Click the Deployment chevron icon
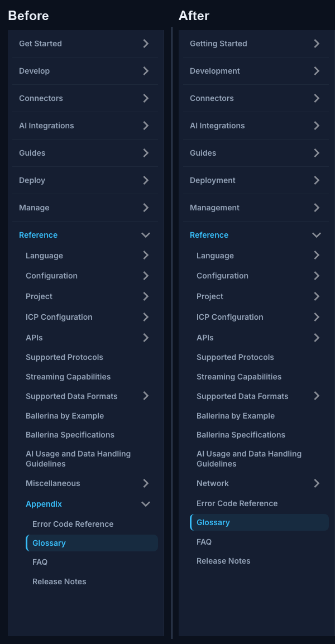Screen dimensions: 335x644 click(x=317, y=180)
